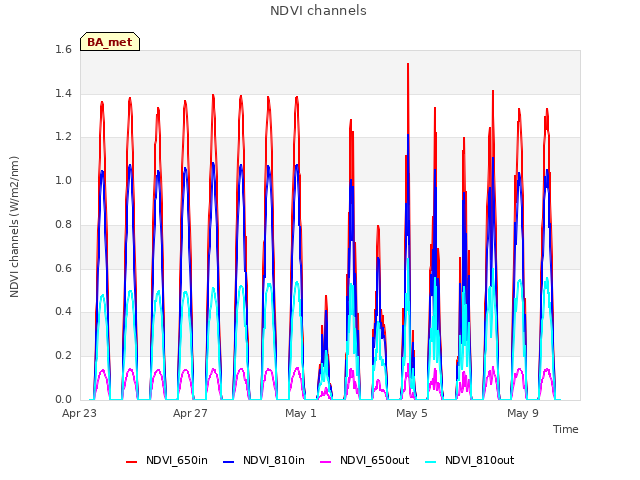Click the 1.6 y-axis tick label
This screenshot has height=480, width=640.
click(63, 49)
